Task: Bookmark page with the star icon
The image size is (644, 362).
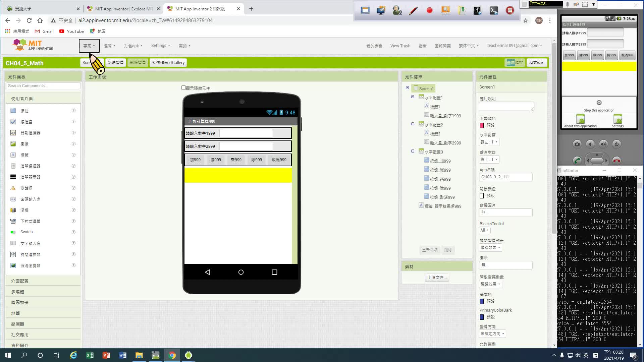Action: pos(526,20)
